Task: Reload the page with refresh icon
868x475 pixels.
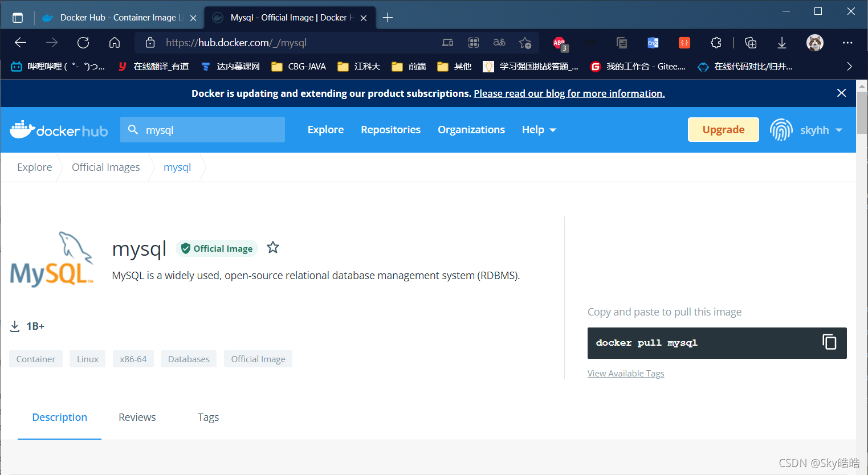Action: pos(83,43)
